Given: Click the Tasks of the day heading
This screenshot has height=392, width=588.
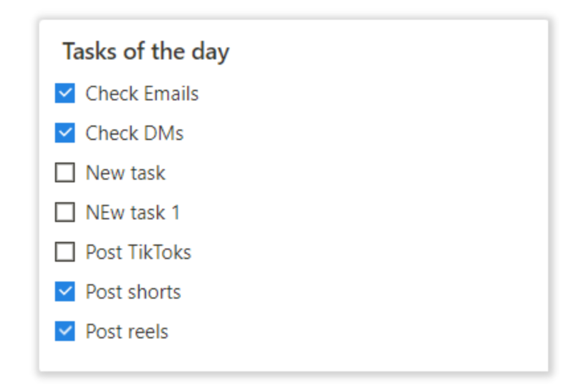Looking at the screenshot, I should [146, 52].
